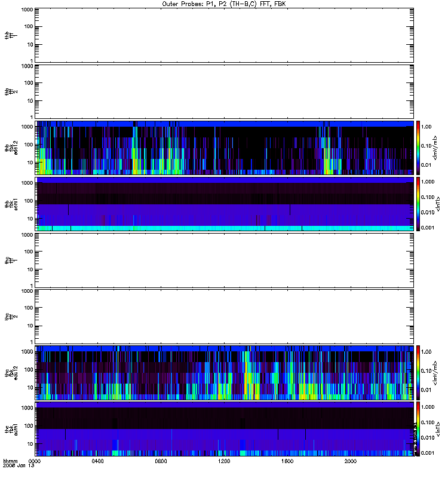Click the '<|nT|>' unit label beside thb scm1

(x=438, y=204)
